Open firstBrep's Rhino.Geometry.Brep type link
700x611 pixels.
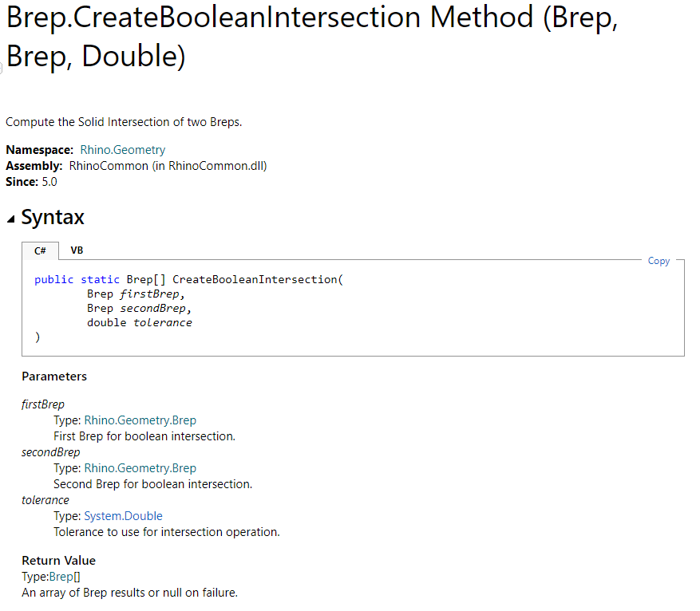pyautogui.click(x=140, y=420)
